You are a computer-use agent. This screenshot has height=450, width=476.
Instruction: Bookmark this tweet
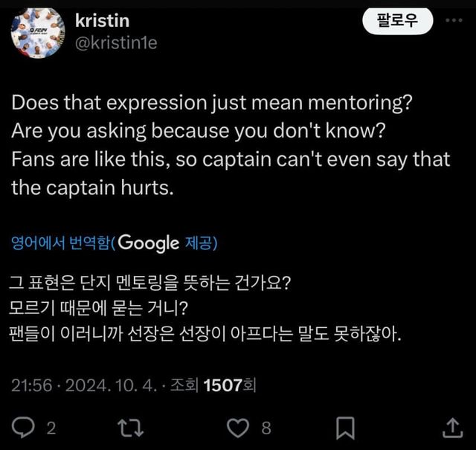pyautogui.click(x=344, y=427)
